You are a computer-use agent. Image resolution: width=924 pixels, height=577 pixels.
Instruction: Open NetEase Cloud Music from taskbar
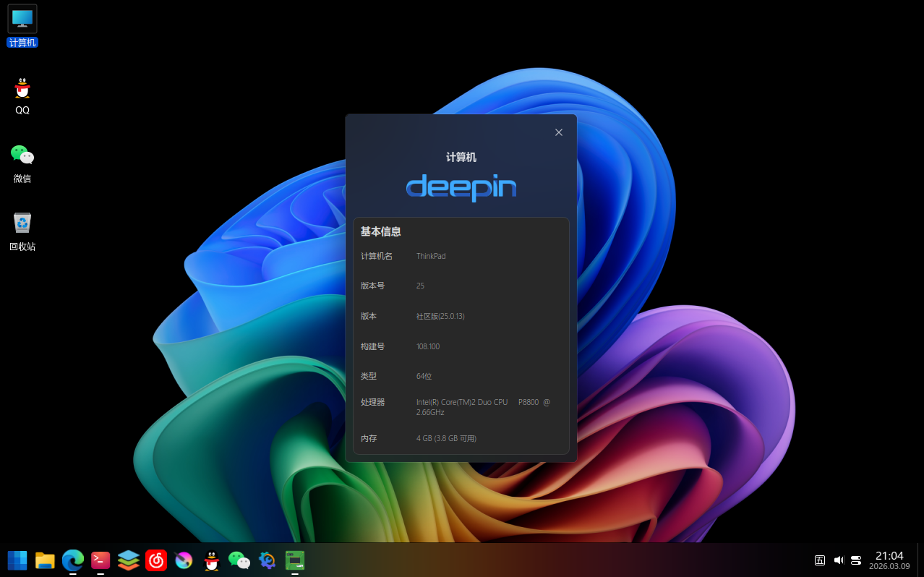(156, 560)
